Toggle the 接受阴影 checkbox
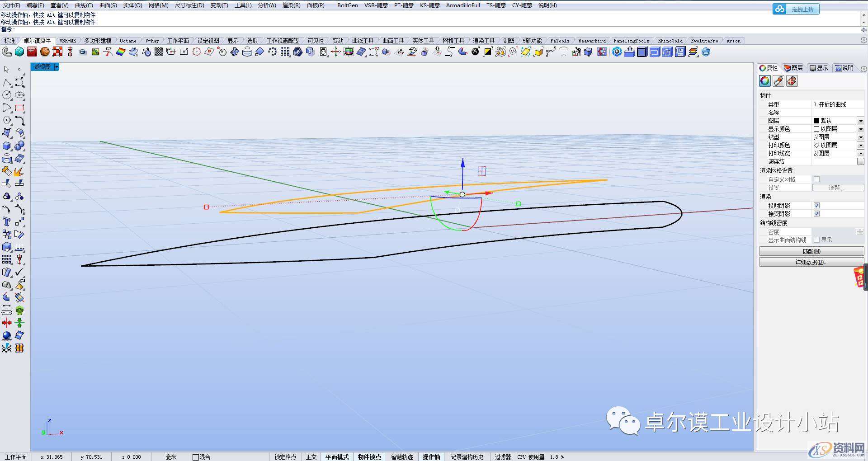 point(816,214)
